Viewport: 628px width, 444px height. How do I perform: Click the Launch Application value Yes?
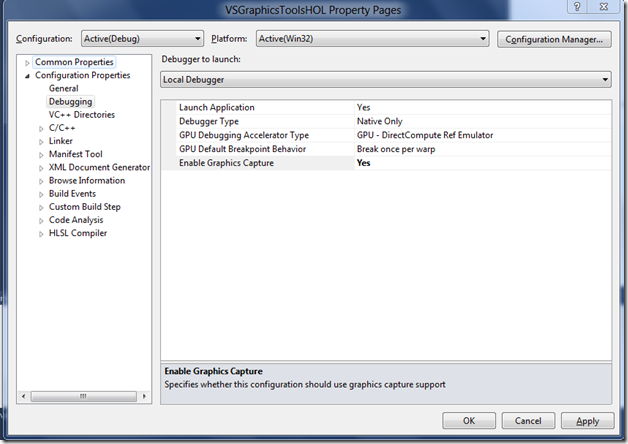364,107
